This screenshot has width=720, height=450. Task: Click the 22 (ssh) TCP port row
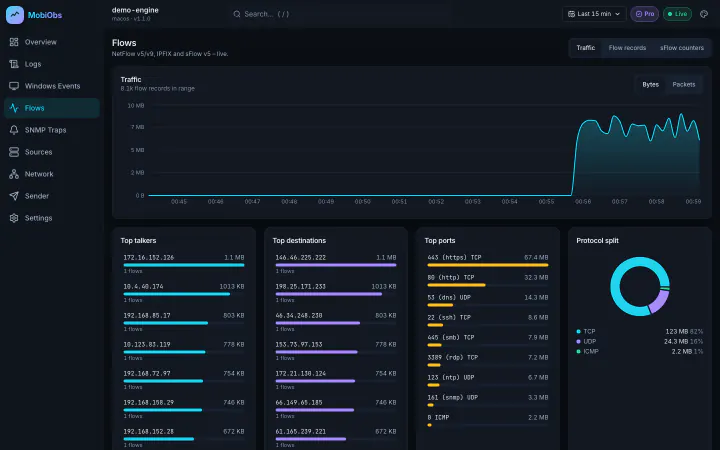488,321
